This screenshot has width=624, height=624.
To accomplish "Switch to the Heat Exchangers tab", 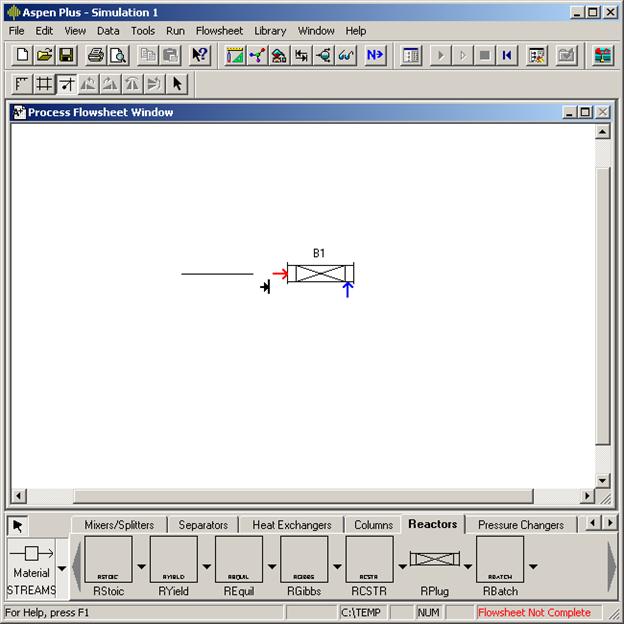I will coord(291,525).
